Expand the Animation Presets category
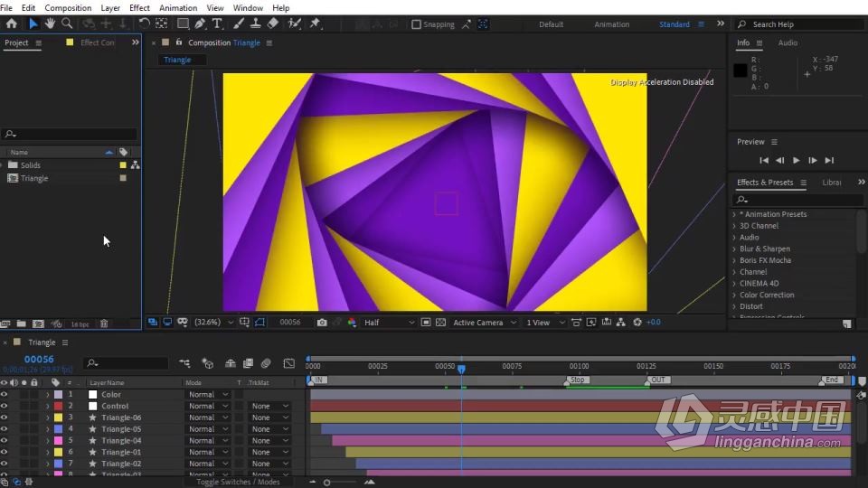Image resolution: width=868 pixels, height=488 pixels. 734,214
